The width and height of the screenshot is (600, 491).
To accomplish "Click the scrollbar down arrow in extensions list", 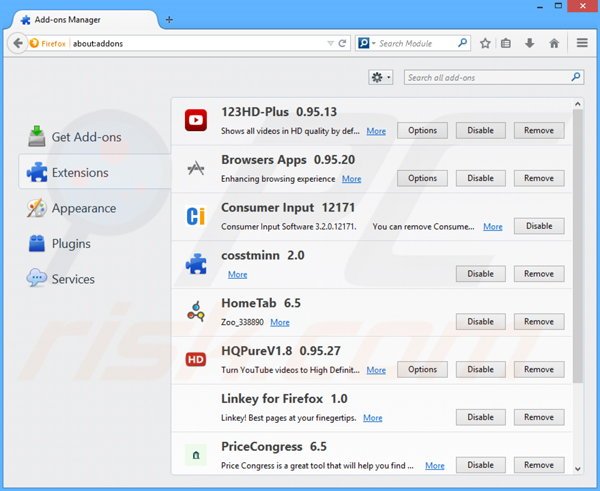I will pos(578,469).
